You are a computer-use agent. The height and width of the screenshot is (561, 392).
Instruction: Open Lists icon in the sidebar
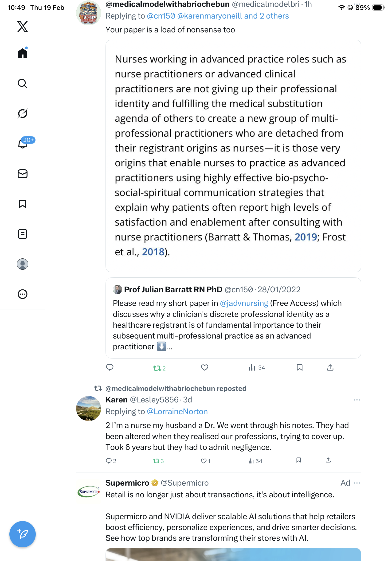23,234
